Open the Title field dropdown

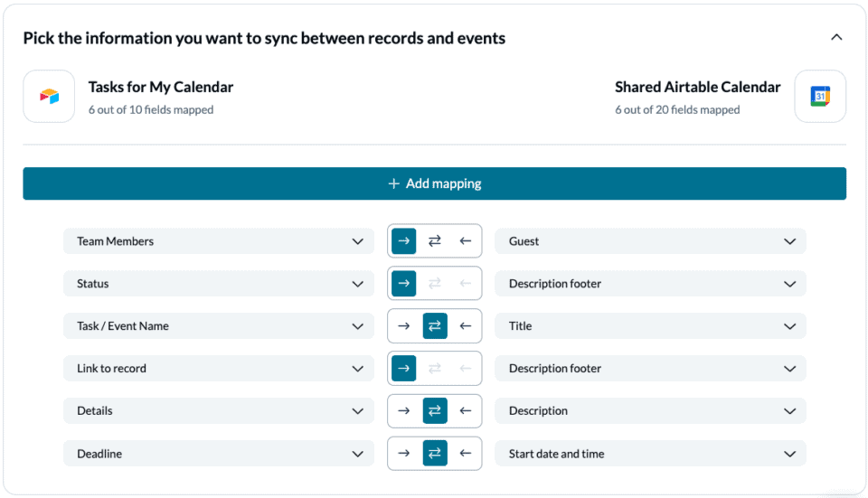click(x=650, y=326)
